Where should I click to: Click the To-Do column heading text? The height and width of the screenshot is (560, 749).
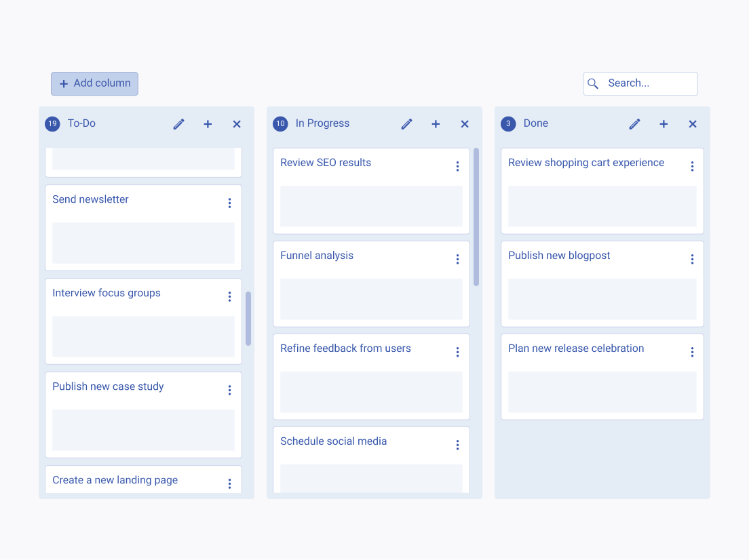81,123
